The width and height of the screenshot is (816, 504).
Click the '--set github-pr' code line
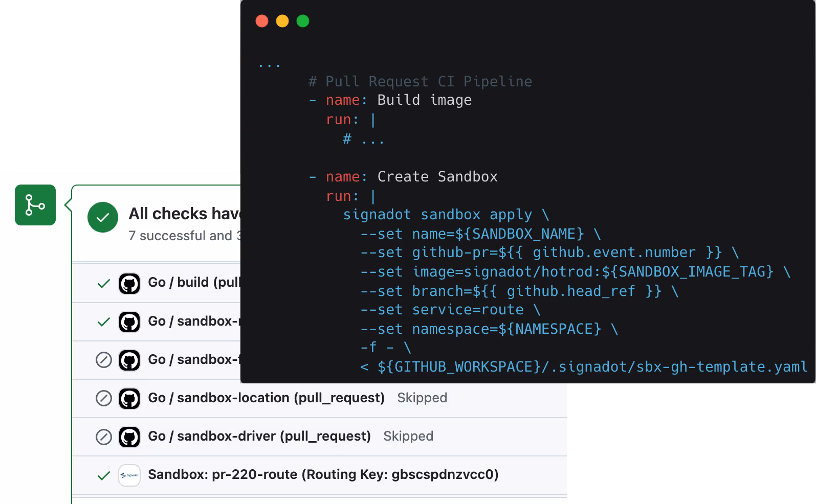549,253
